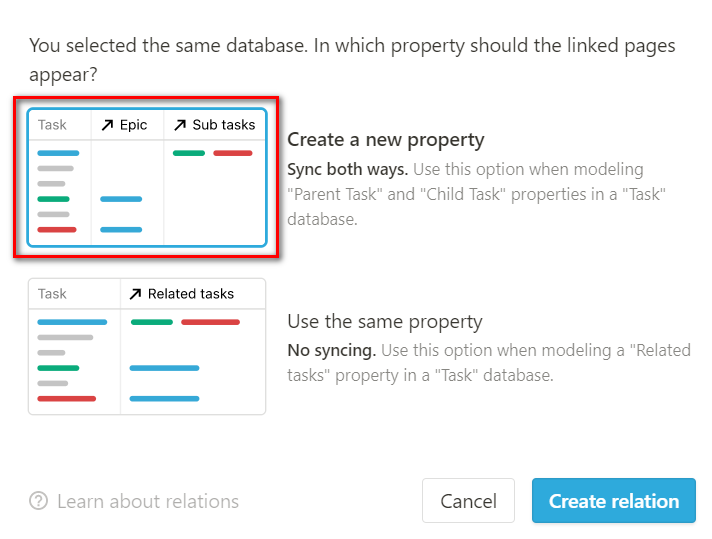Click the arrow icon beside Sub tasks

pyautogui.click(x=180, y=125)
